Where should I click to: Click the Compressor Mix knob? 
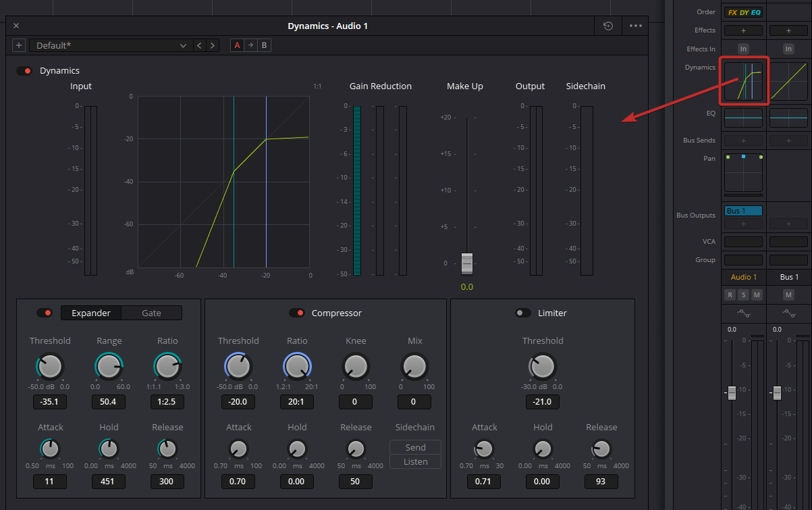tap(415, 366)
